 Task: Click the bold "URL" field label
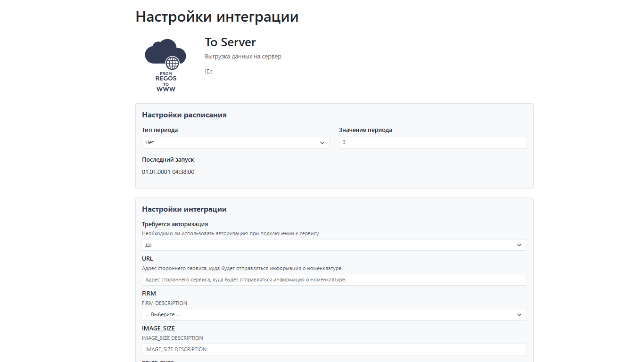click(148, 259)
